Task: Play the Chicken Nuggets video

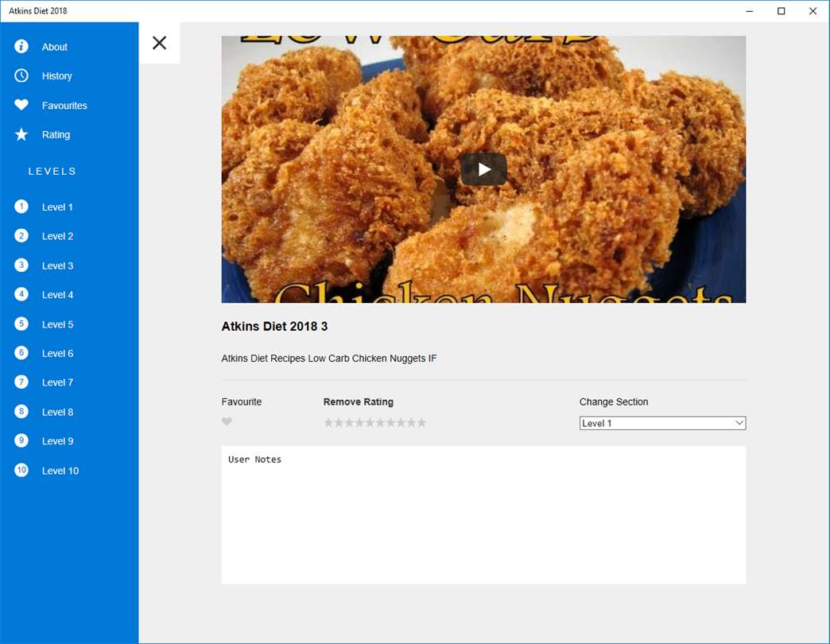Action: pyautogui.click(x=484, y=169)
